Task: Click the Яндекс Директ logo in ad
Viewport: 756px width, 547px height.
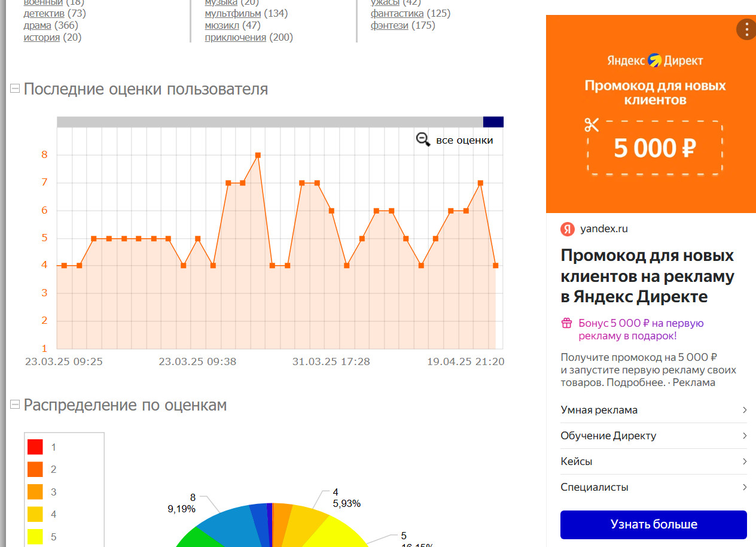Action: click(x=655, y=60)
